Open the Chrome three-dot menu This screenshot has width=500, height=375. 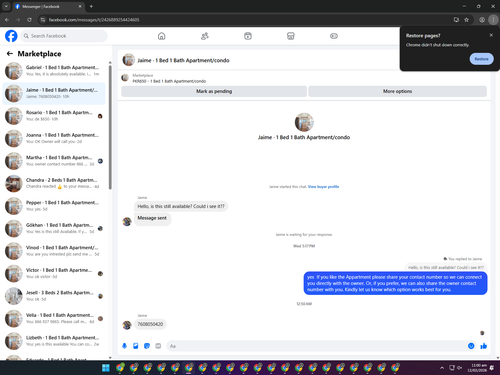(493, 20)
